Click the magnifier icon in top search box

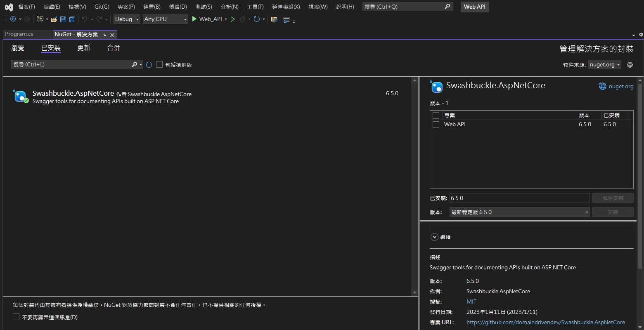[447, 7]
